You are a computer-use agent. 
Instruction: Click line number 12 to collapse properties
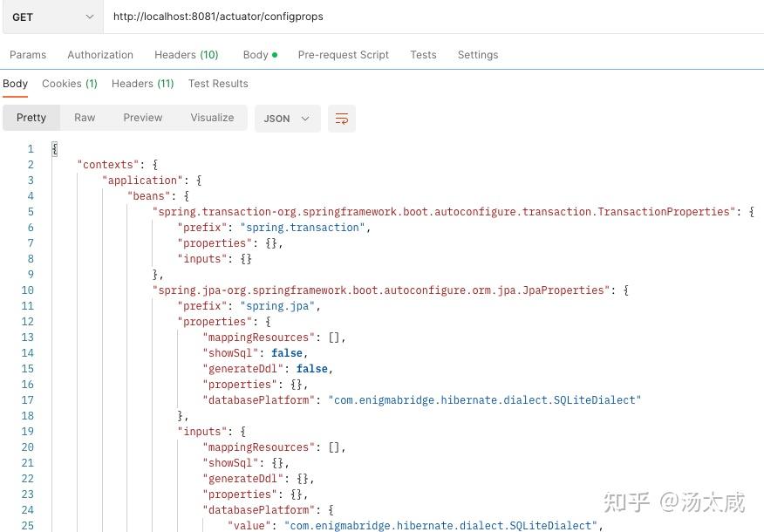(x=28, y=322)
